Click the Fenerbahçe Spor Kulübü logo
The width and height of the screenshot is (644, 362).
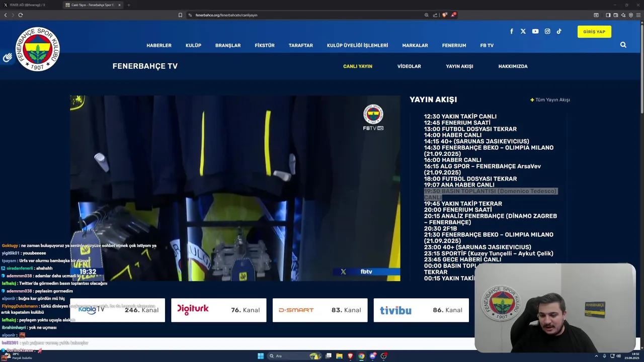point(38,49)
